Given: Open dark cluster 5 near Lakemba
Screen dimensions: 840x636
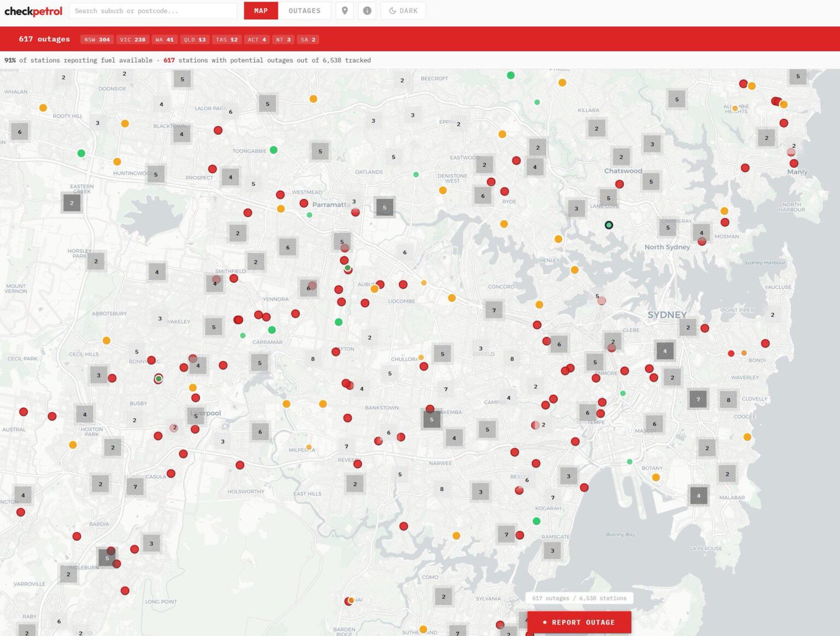Looking at the screenshot, I should [x=431, y=419].
